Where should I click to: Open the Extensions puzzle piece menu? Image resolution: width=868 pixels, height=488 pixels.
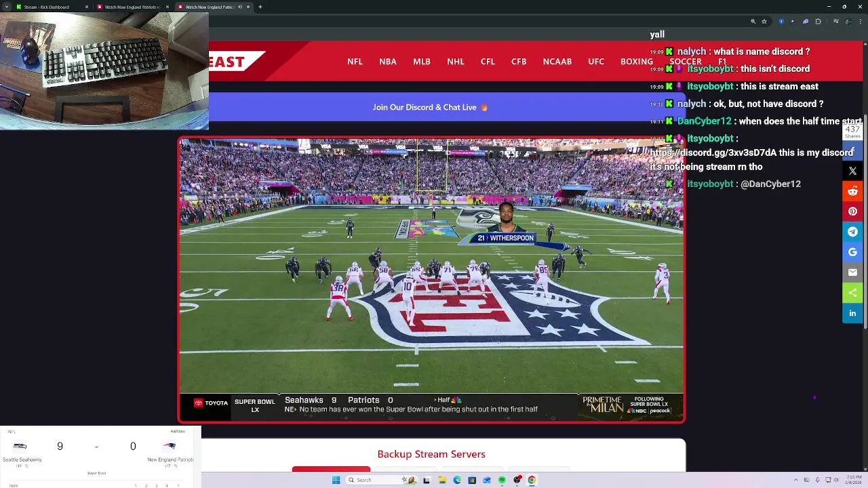818,22
